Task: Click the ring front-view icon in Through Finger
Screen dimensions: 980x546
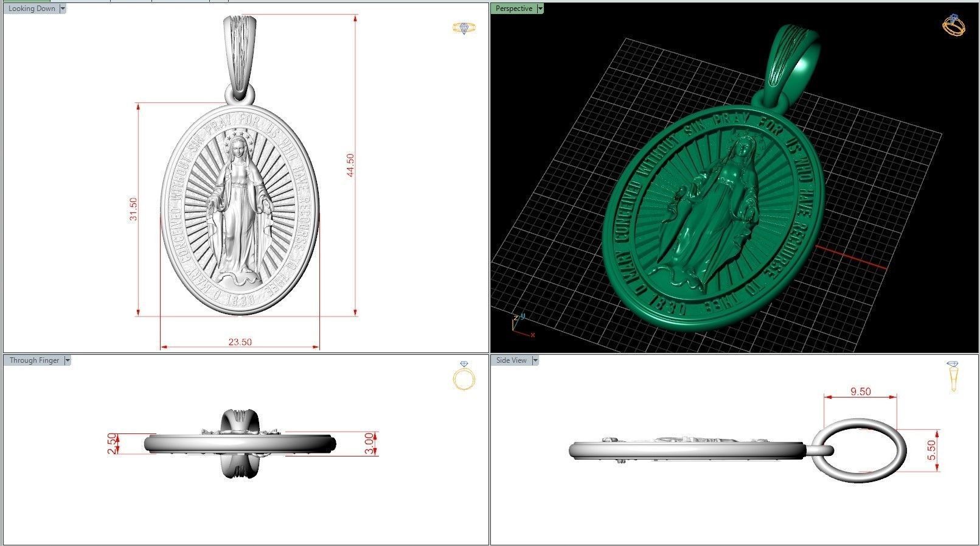Action: click(464, 376)
